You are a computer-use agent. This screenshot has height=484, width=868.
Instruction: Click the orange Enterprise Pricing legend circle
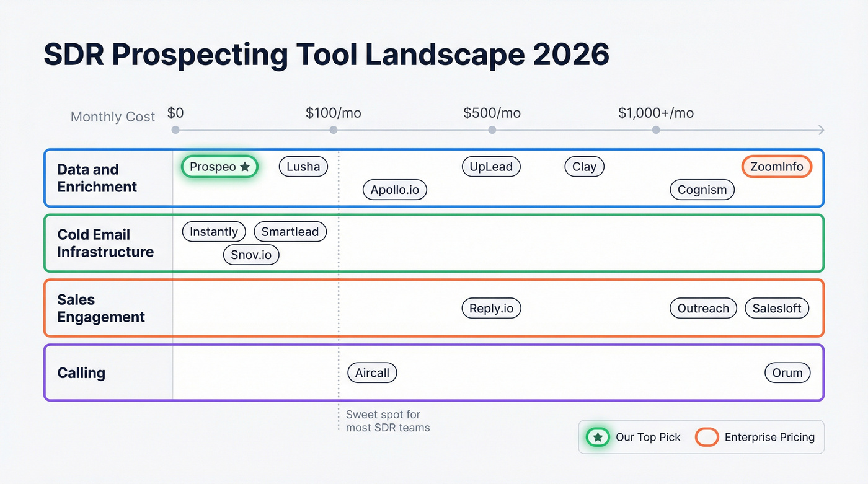[x=707, y=437]
